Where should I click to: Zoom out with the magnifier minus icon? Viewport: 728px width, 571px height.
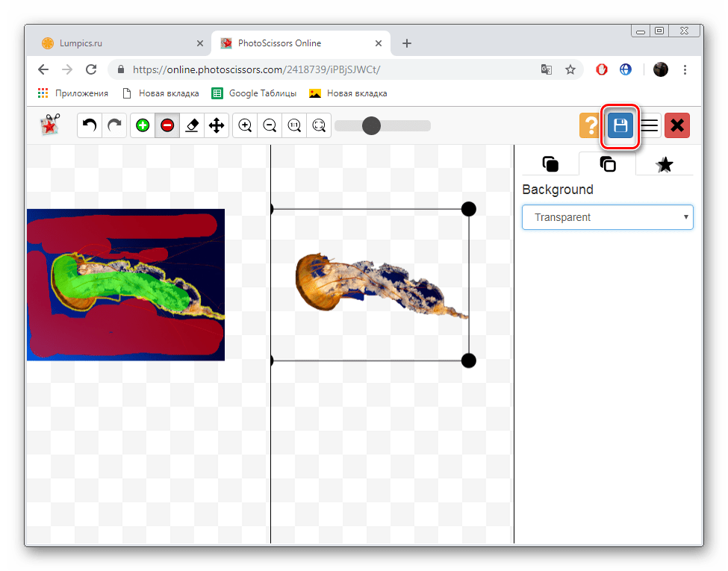click(x=270, y=125)
